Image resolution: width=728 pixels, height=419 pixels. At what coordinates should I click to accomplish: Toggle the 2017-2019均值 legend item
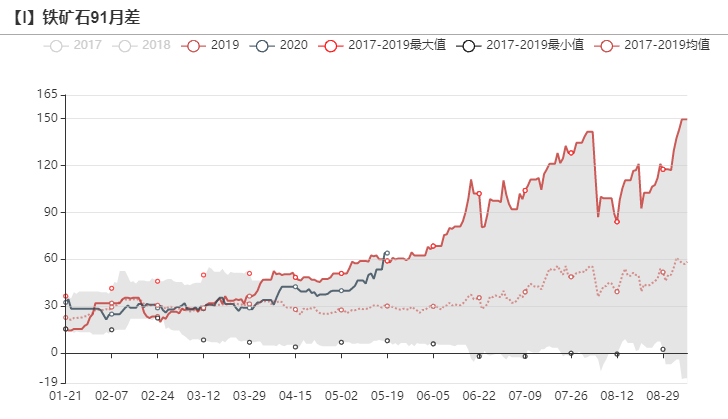point(652,45)
